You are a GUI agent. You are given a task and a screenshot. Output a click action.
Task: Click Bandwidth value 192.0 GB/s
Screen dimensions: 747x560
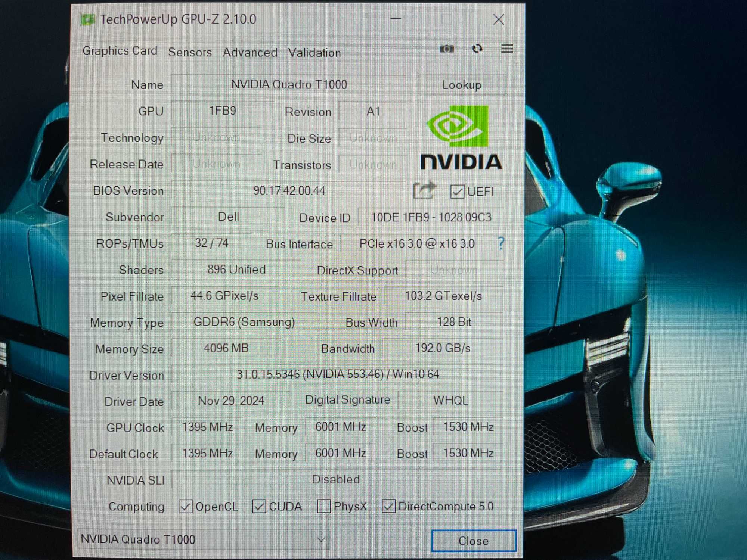point(443,348)
